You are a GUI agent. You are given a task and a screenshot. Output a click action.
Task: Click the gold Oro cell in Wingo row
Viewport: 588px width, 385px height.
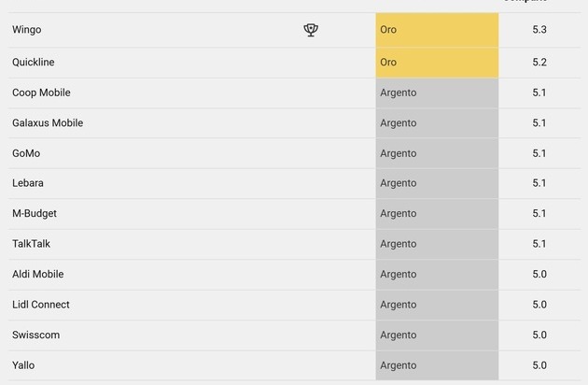437,30
